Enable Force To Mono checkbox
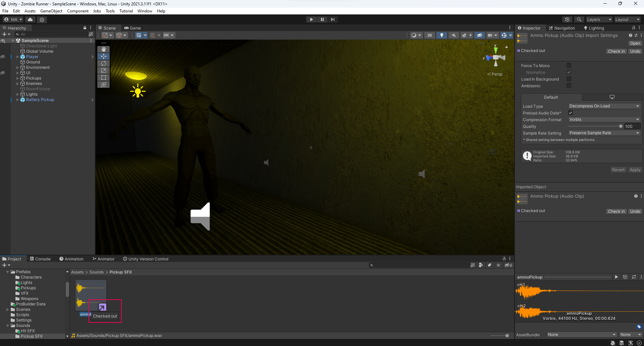Image resolution: width=644 pixels, height=346 pixels. tap(569, 65)
